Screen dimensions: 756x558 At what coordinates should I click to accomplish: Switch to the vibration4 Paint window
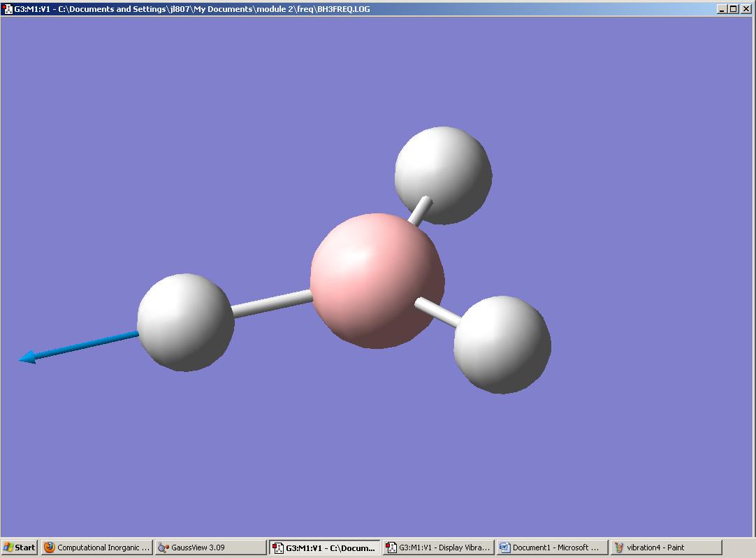(665, 548)
